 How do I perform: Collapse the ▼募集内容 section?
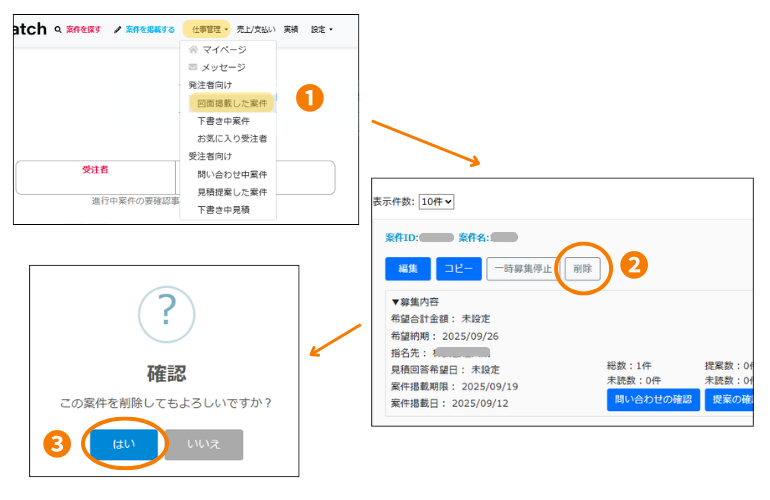click(414, 302)
